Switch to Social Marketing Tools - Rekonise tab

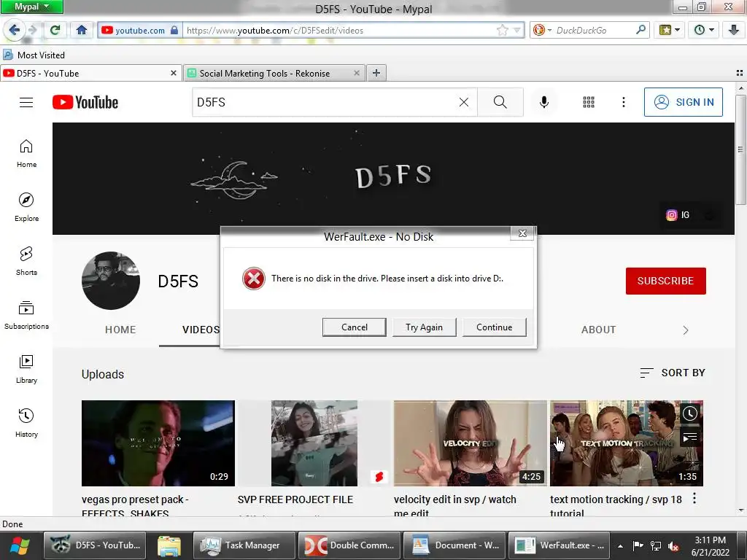point(274,74)
